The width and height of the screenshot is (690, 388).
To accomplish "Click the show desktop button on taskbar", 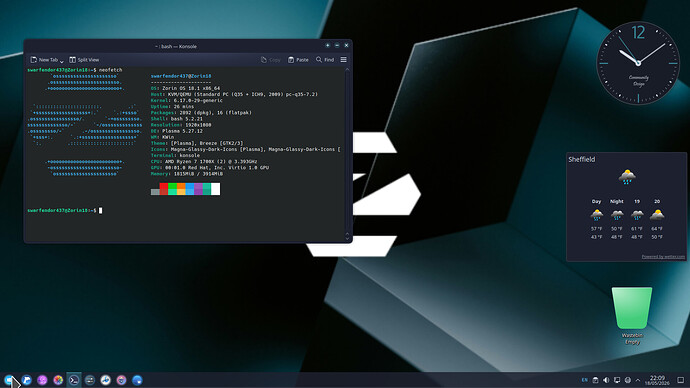I will tap(680, 380).
